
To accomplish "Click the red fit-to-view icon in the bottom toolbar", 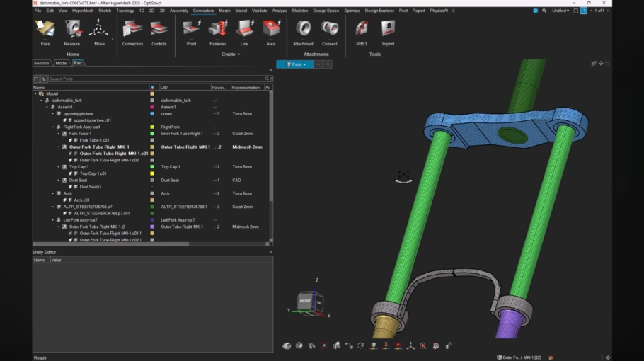I will pos(324,346).
